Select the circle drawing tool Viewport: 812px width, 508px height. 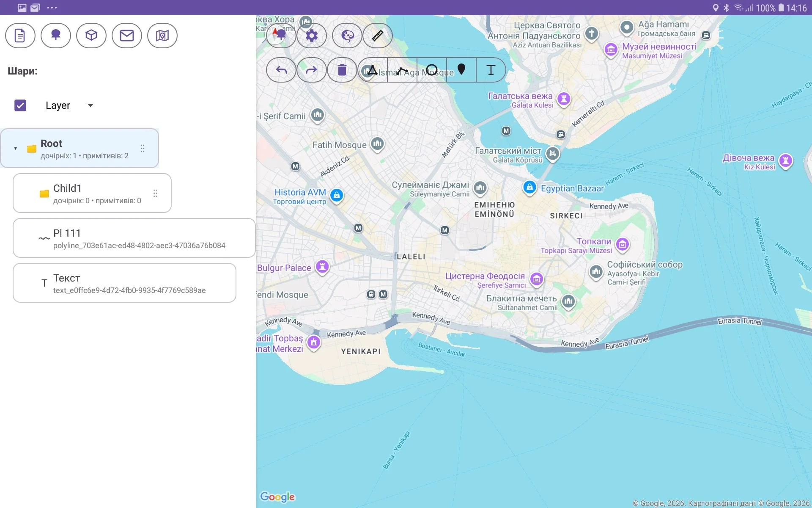tap(432, 70)
